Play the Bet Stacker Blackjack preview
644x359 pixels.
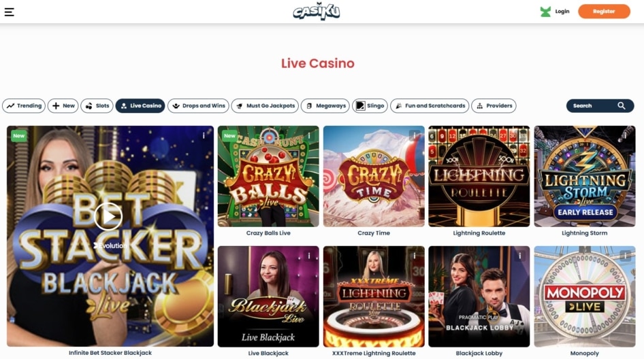point(108,216)
